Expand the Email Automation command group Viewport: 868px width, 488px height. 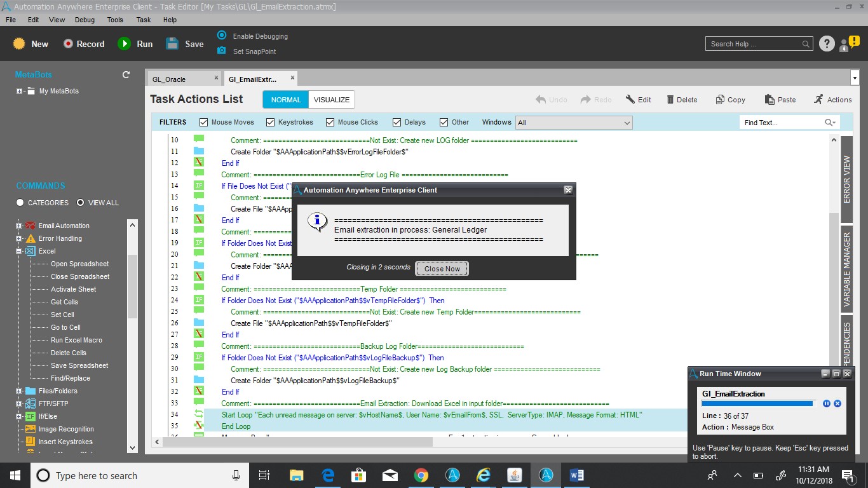(20, 226)
